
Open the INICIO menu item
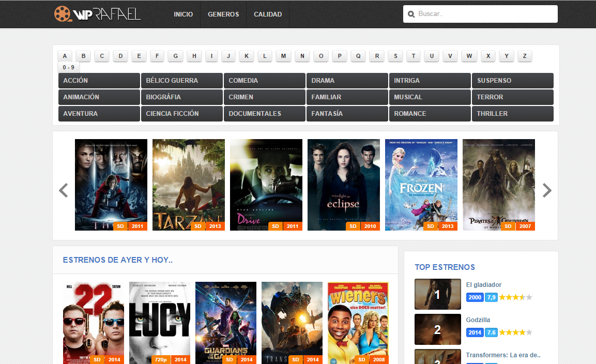[x=183, y=14]
